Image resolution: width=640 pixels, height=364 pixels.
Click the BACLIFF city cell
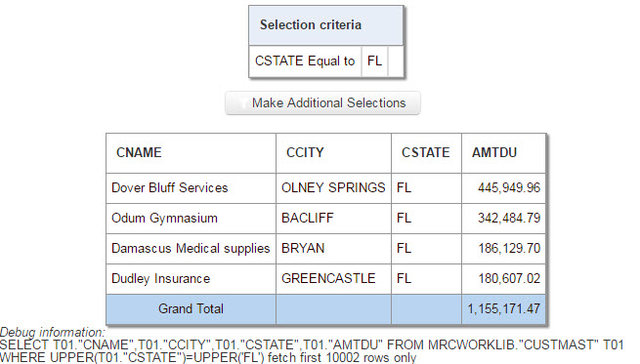pyautogui.click(x=333, y=218)
